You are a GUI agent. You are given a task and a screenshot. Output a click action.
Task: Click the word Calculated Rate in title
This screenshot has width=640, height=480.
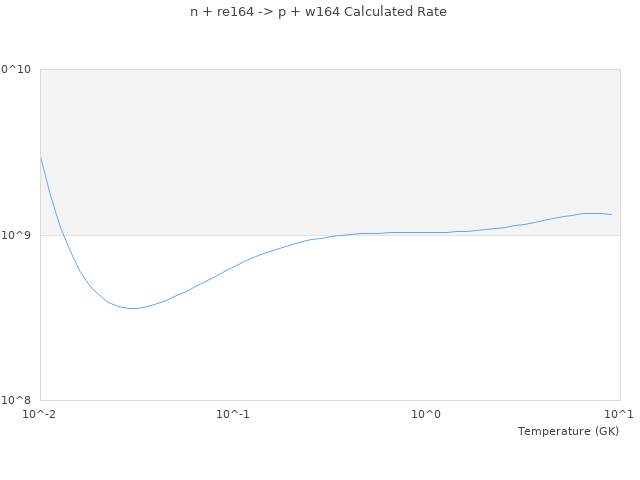point(395,12)
